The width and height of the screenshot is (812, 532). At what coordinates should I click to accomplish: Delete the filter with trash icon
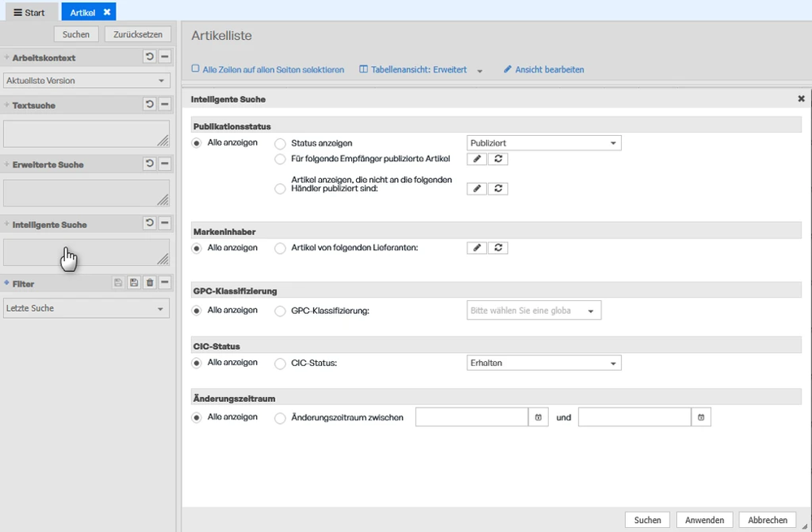click(150, 282)
